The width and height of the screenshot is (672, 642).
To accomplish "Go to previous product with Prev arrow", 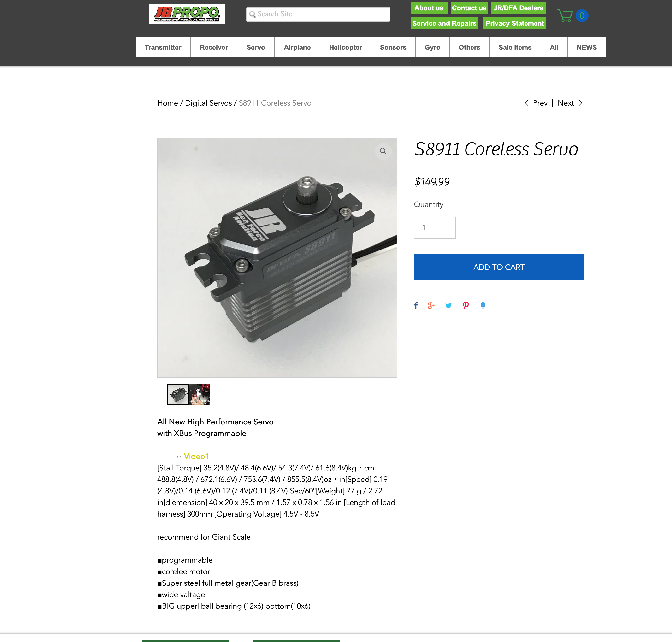I will coord(536,103).
